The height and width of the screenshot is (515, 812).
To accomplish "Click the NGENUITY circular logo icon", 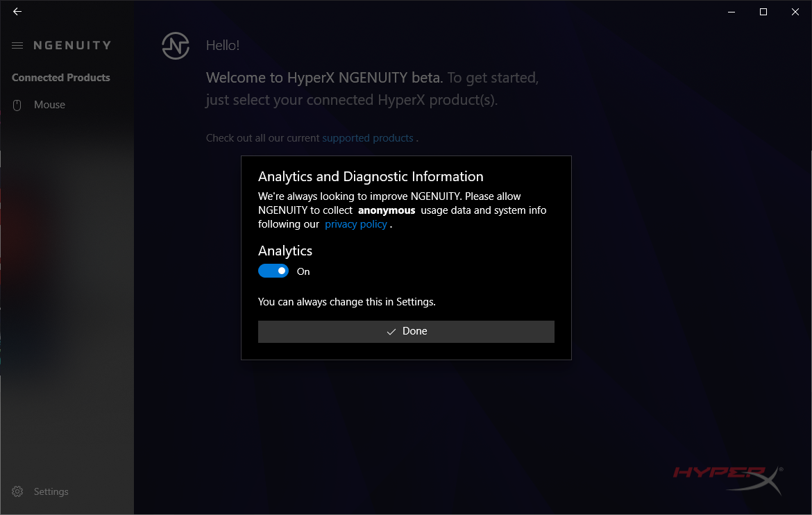I will (176, 46).
